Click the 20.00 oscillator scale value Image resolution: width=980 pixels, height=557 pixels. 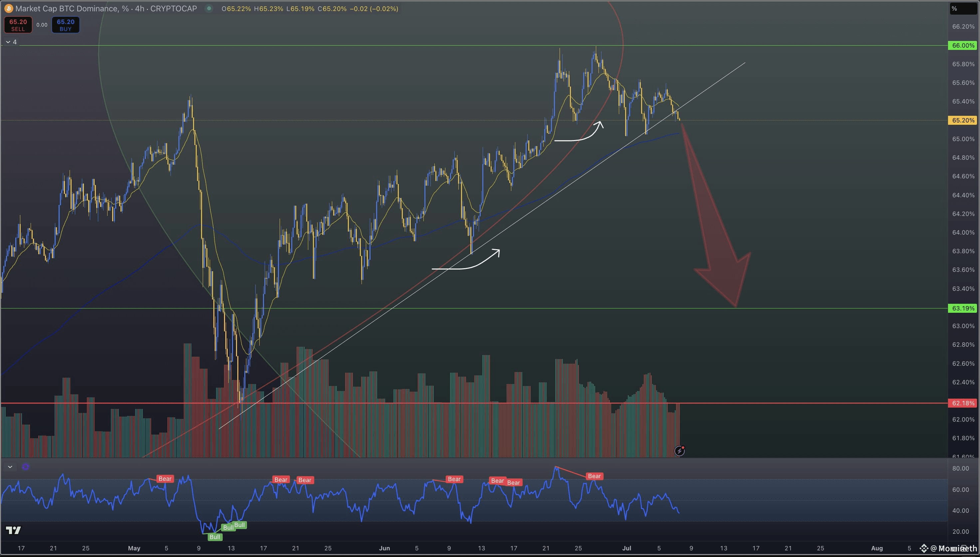click(960, 531)
